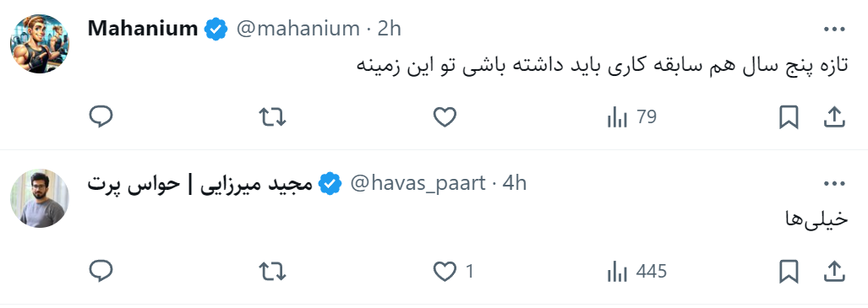The image size is (868, 308).
Task: Share the Mahanium tweet
Action: (x=834, y=117)
